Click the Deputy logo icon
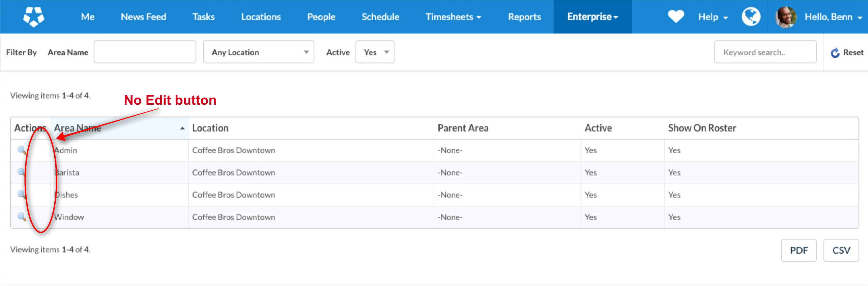868x286 pixels. (33, 17)
